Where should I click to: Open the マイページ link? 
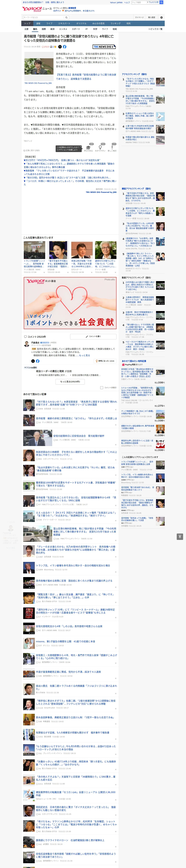(139, 17)
